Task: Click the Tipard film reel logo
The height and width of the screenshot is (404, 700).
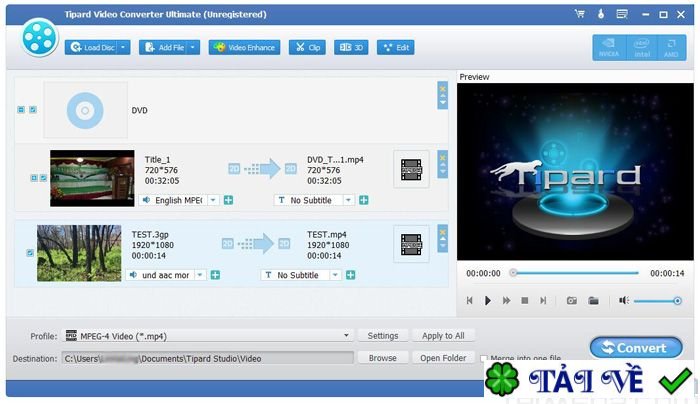Action: tap(39, 37)
